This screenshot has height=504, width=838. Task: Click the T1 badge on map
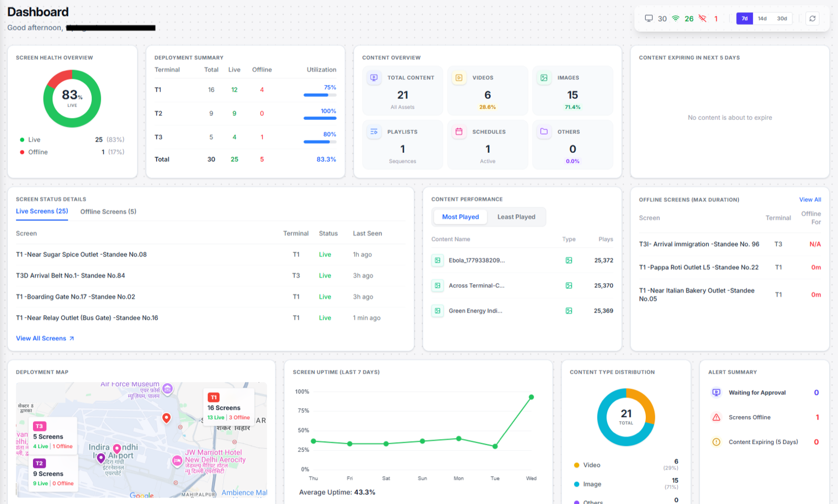(x=214, y=397)
